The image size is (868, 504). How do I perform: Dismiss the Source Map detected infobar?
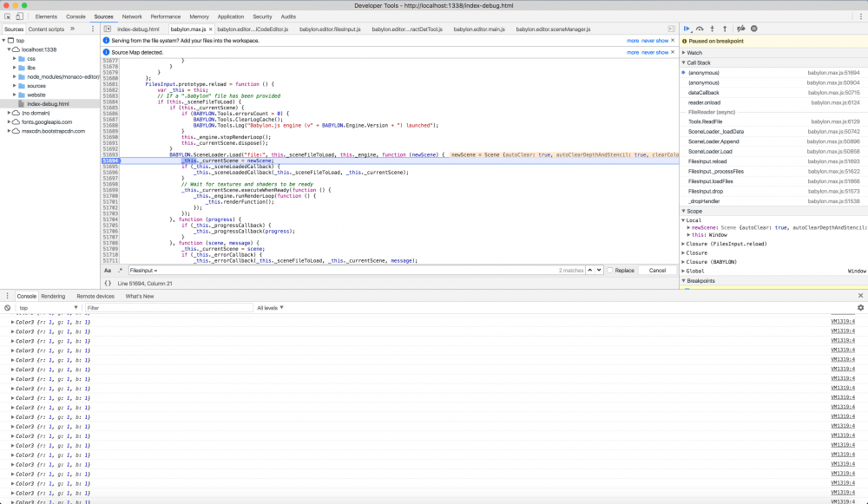[673, 52]
